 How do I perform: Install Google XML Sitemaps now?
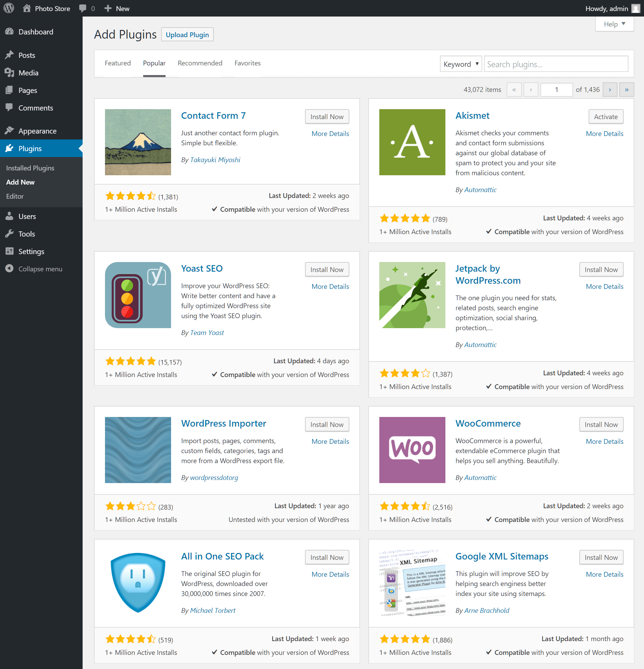click(x=601, y=557)
